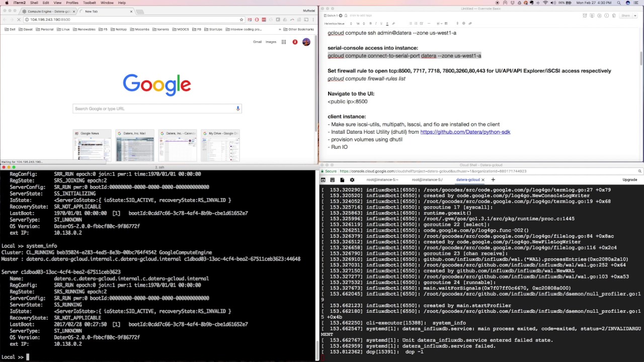Open Evernote text alignment dropdown

[x=439, y=23]
